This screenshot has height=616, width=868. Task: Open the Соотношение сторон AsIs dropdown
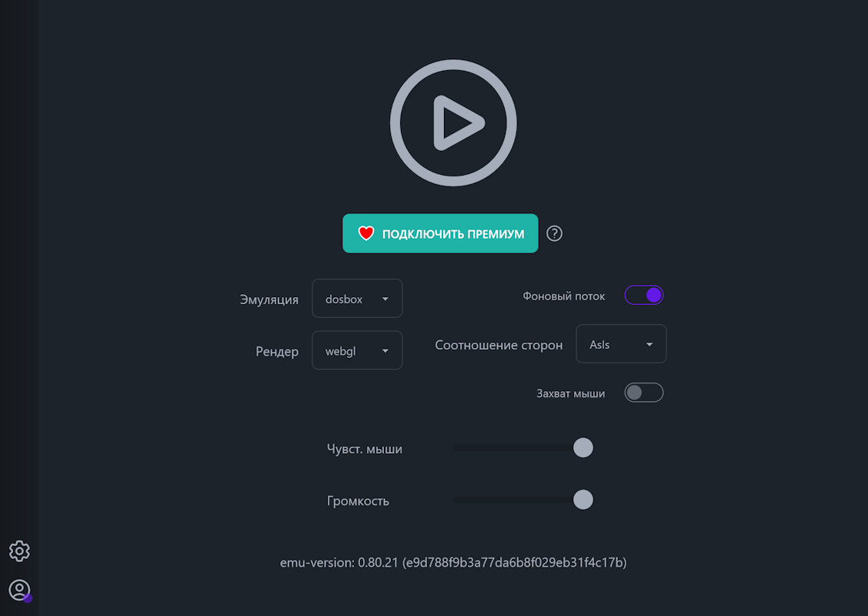[621, 344]
